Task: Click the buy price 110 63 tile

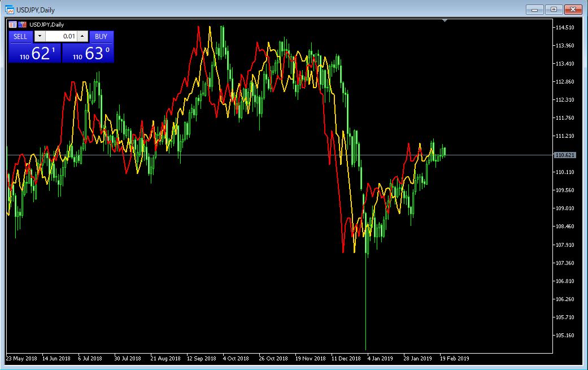Action: pos(88,53)
